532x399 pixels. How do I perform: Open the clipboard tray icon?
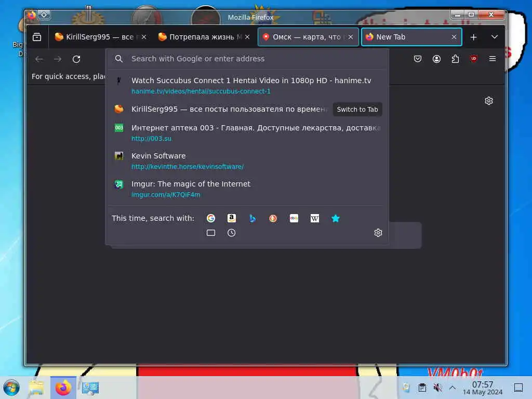click(x=422, y=388)
